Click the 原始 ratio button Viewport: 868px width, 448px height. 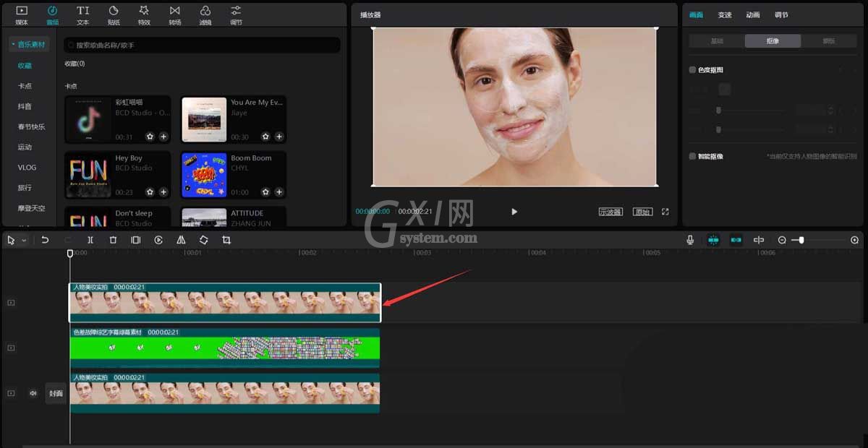(642, 212)
